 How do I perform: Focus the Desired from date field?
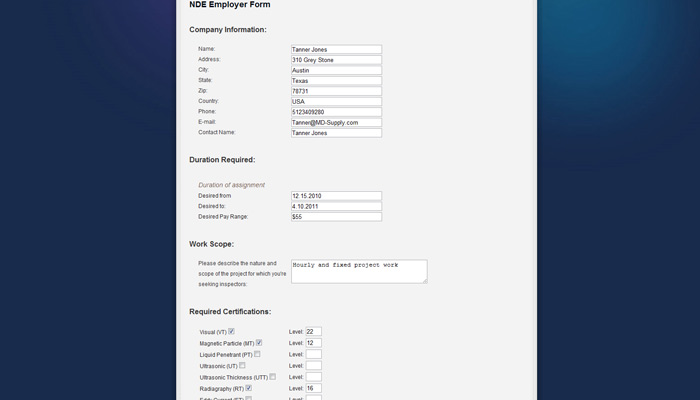tap(336, 196)
